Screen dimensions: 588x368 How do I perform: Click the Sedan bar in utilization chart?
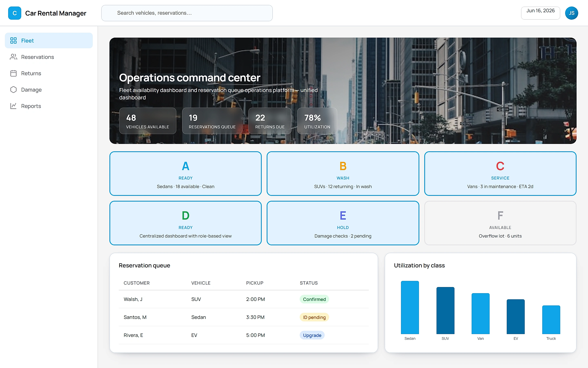[410, 307]
